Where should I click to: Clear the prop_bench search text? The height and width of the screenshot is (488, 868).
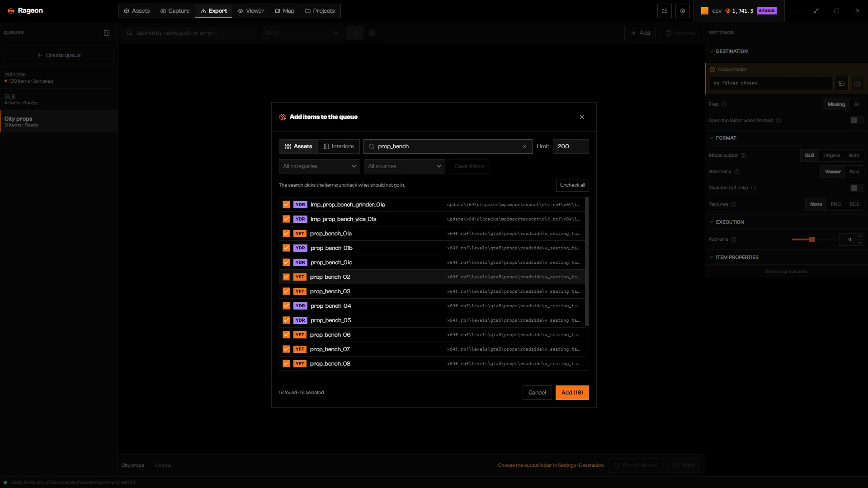[x=524, y=146]
